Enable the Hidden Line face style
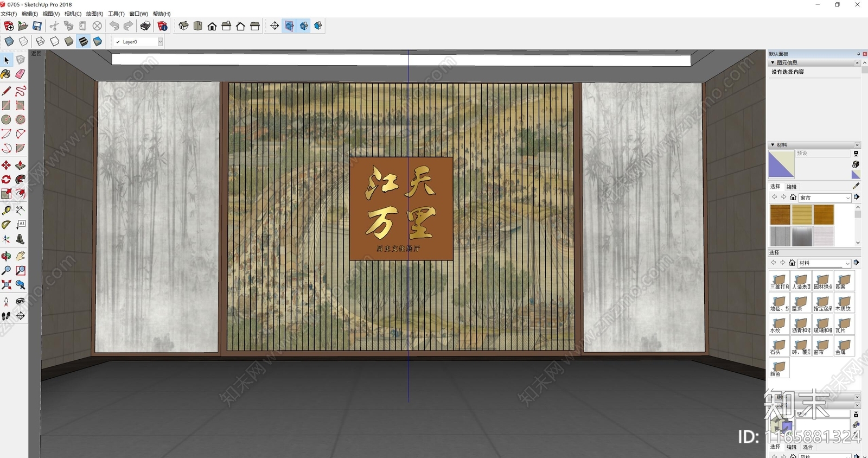The image size is (868, 458). coord(55,41)
